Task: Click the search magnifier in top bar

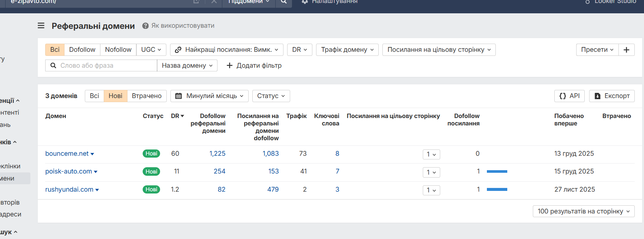Action: [284, 2]
